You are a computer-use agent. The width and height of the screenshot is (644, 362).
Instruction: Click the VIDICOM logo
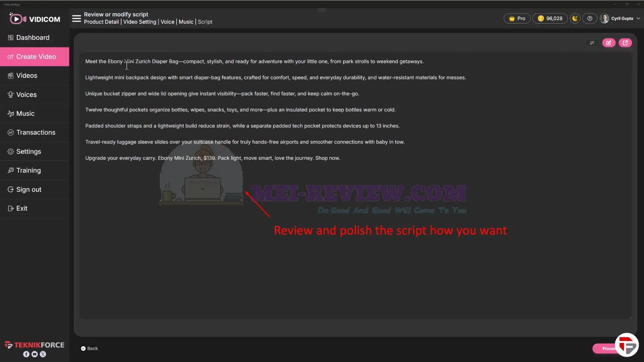click(35, 19)
